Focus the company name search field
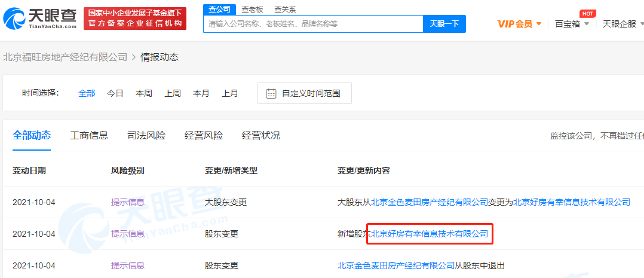 tap(314, 24)
